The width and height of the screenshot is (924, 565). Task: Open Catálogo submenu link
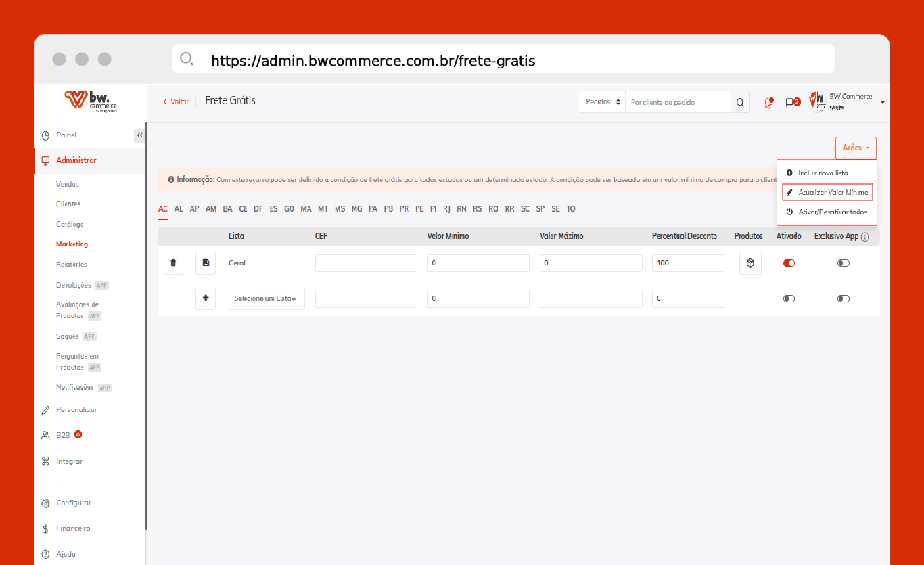tap(70, 225)
